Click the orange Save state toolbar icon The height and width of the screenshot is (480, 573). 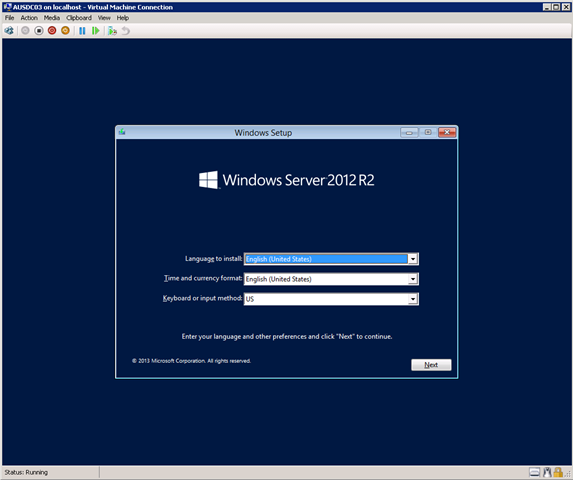point(65,31)
